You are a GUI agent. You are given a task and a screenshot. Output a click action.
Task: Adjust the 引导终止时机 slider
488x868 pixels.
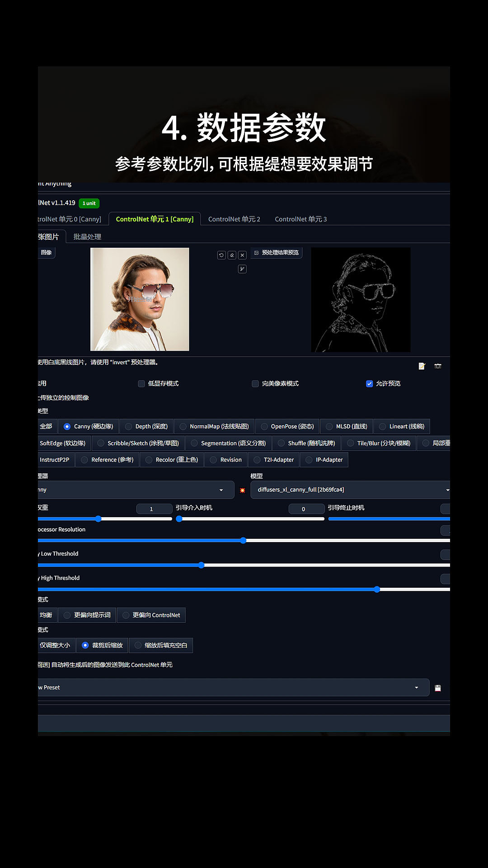(389, 519)
